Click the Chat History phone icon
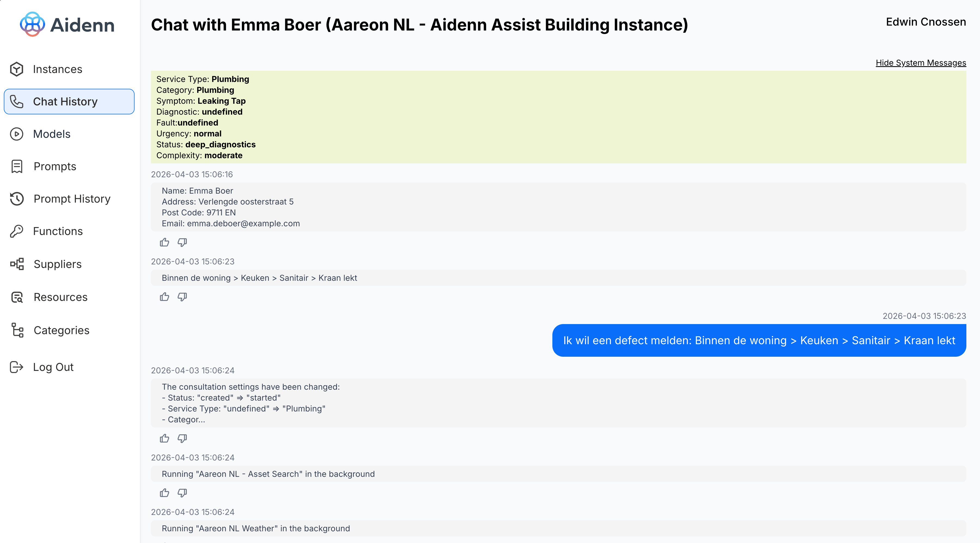This screenshot has width=980, height=543. pos(17,102)
